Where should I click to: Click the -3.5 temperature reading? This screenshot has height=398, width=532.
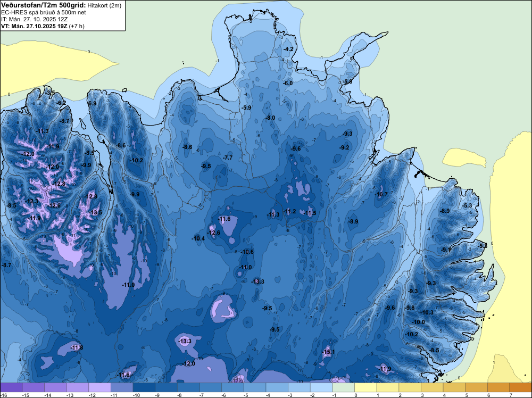click(50, 93)
